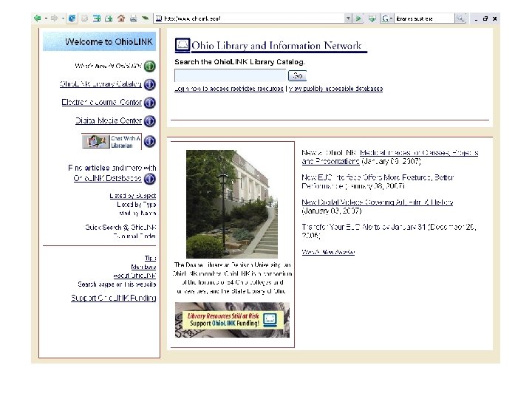Click Transfer Your EJC Alerts news text
Viewport: 532px width, 399px height.
[x=389, y=231]
